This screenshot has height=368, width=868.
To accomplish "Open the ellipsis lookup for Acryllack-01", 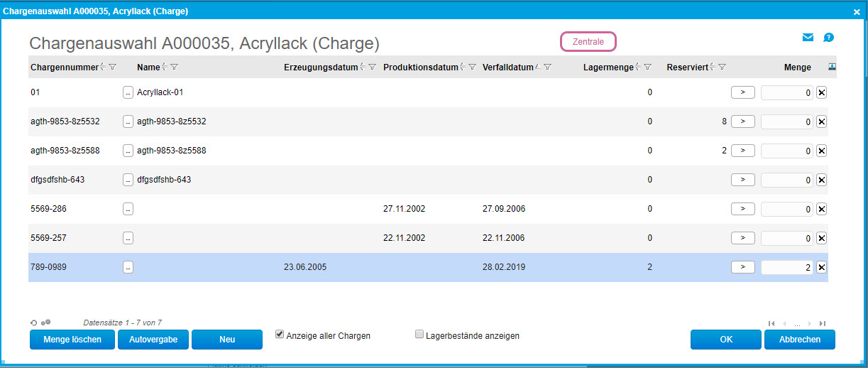I will 128,92.
